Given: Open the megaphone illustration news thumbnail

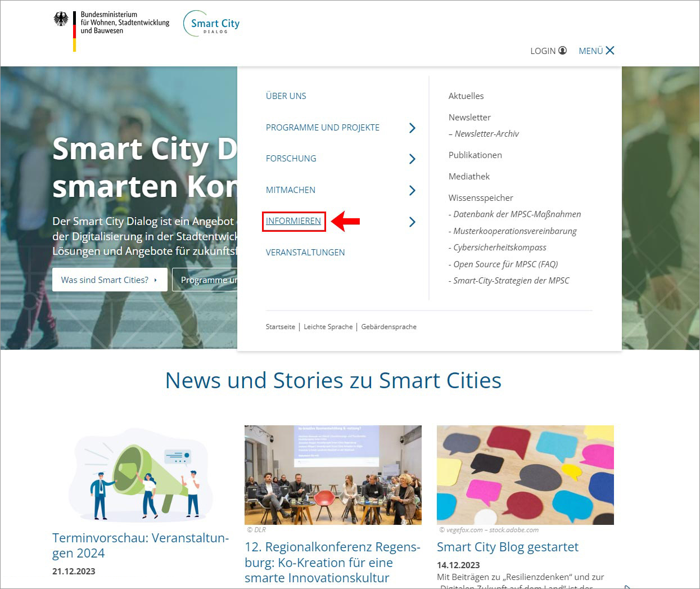Looking at the screenshot, I should 141,475.
